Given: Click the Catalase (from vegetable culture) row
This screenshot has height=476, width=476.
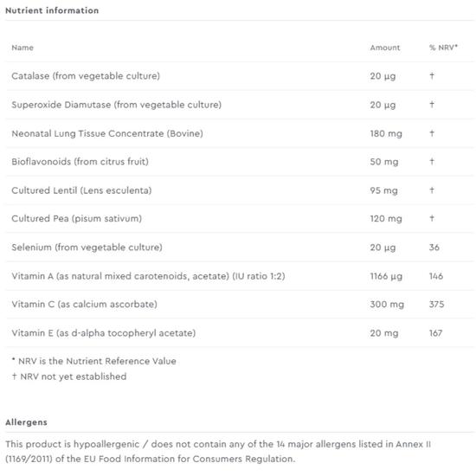Looking at the screenshot, I should (x=240, y=76).
